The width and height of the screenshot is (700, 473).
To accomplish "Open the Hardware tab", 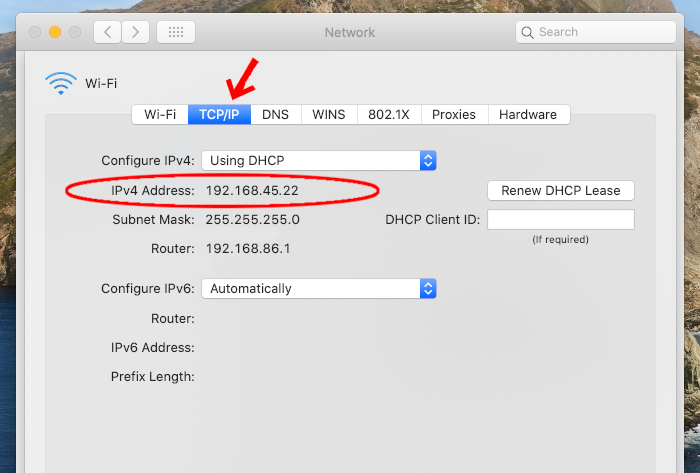I will pyautogui.click(x=528, y=115).
